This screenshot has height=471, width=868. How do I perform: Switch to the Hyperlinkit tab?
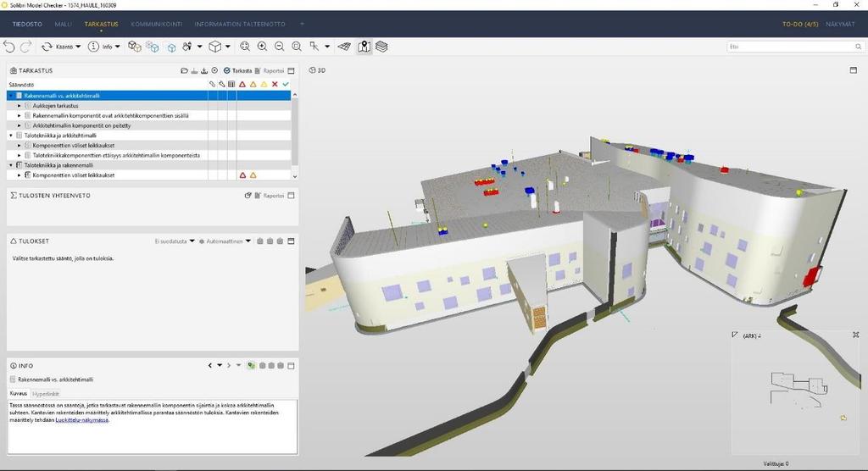(46, 394)
